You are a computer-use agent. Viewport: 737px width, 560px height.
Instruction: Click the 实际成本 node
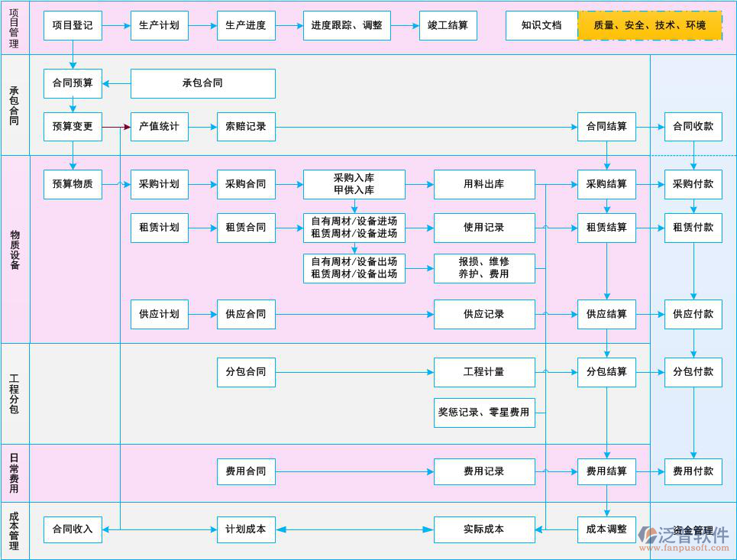coord(484,529)
